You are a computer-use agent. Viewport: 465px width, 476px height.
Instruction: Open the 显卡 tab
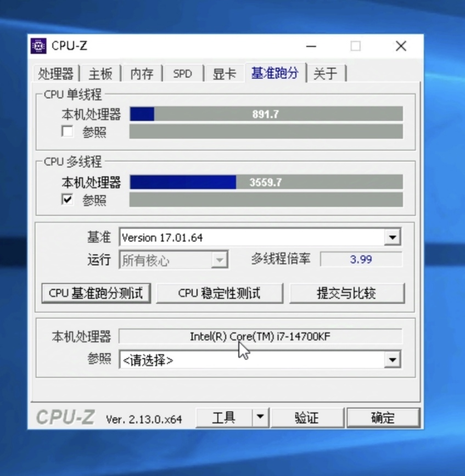[x=224, y=74]
